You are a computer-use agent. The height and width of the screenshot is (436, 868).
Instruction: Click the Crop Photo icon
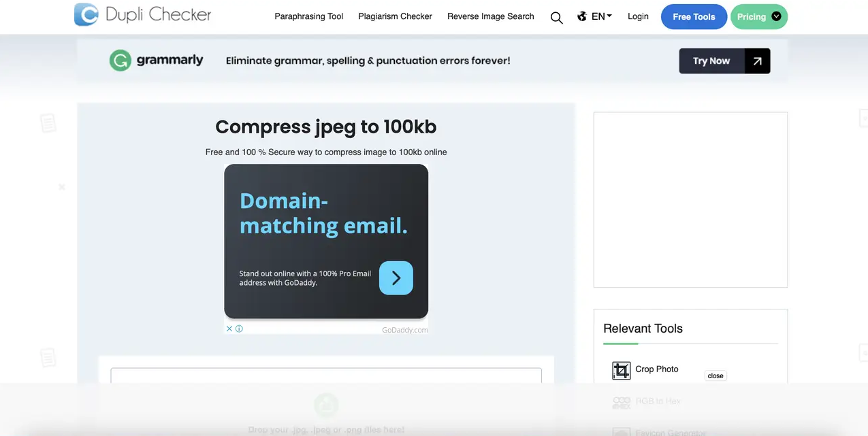click(x=621, y=370)
